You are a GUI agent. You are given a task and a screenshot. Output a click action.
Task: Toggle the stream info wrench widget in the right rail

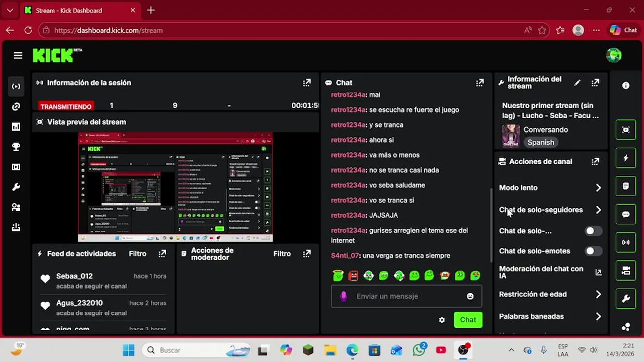pos(626,299)
